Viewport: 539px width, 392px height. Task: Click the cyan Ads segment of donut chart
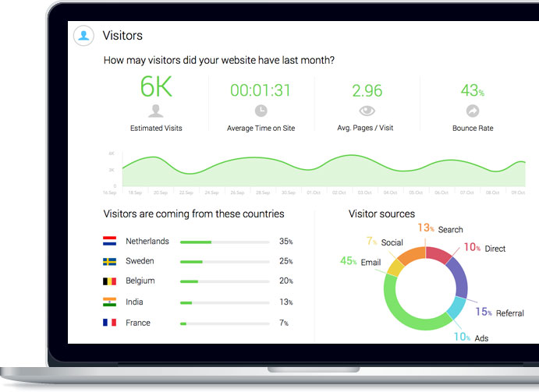(x=456, y=308)
